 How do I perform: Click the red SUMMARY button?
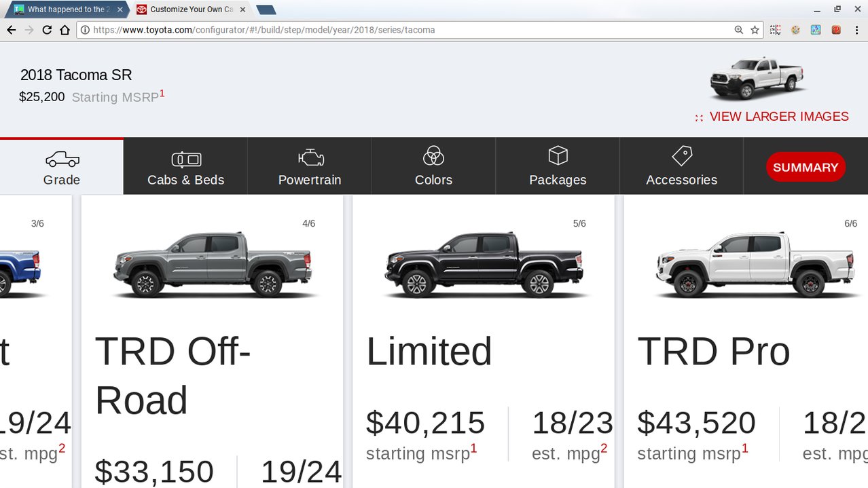[806, 167]
